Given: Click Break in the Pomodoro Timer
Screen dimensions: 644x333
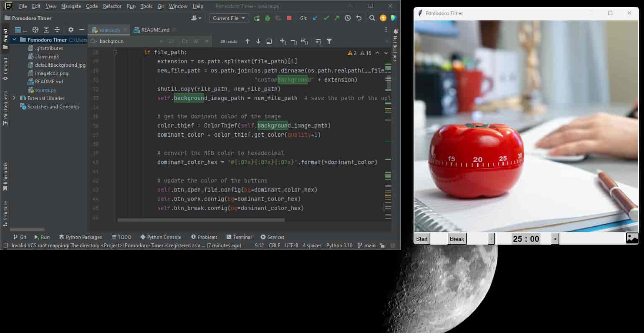Looking at the screenshot, I should point(457,239).
